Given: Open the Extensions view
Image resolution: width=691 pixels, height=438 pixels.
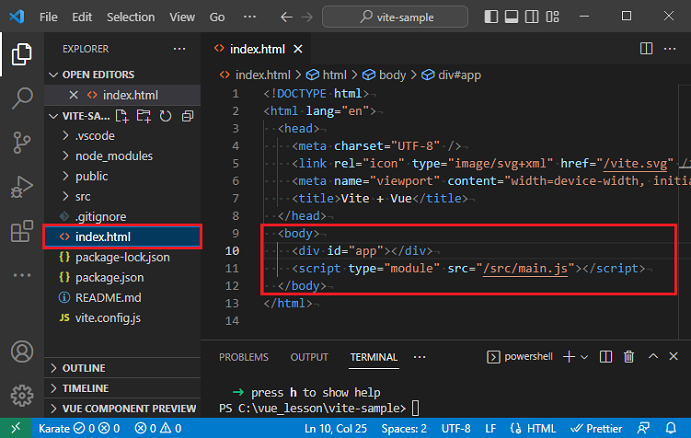Looking at the screenshot, I should point(21,231).
